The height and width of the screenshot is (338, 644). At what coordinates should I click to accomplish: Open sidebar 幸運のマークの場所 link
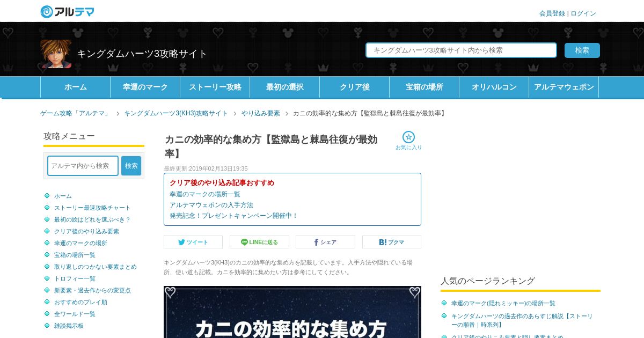(80, 243)
